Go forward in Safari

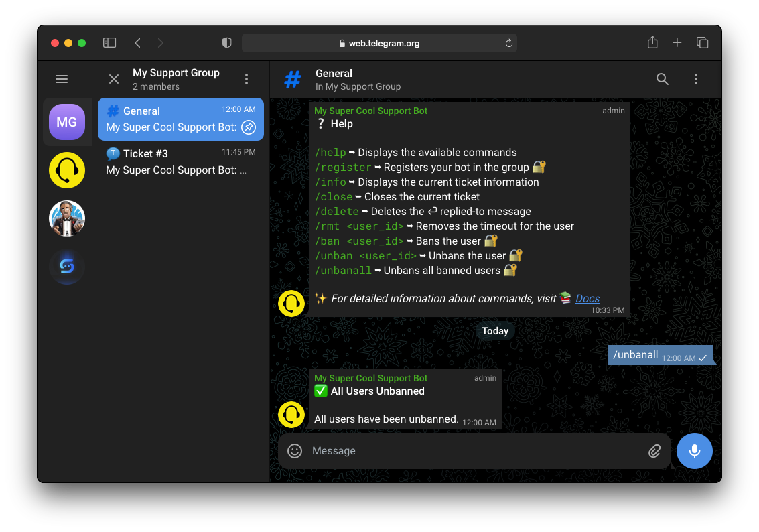click(x=161, y=43)
